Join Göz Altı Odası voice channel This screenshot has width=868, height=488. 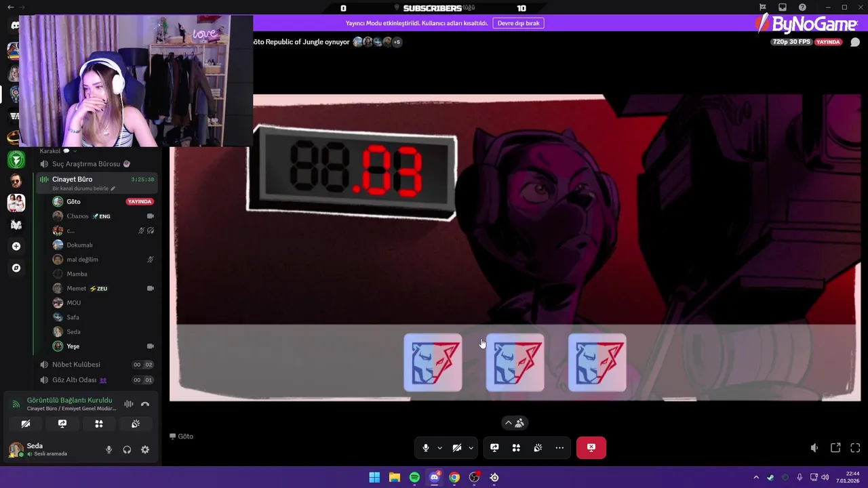click(x=97, y=380)
